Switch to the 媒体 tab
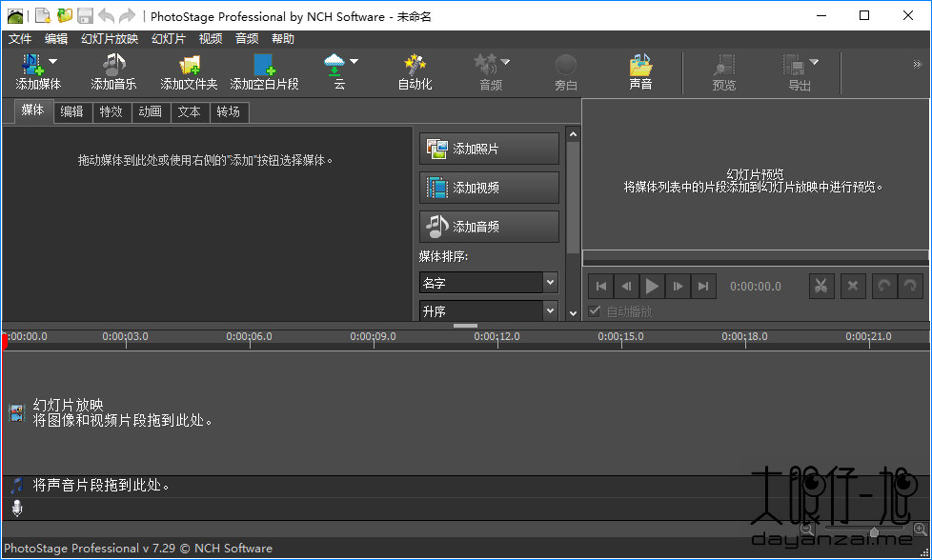932x560 pixels. 32,110
